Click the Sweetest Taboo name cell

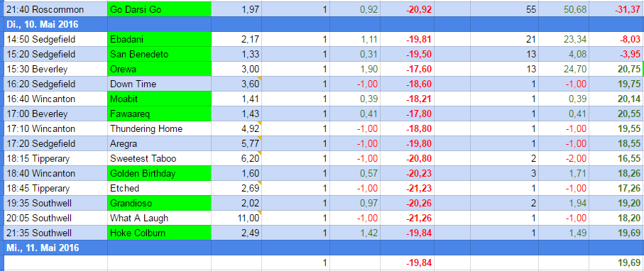159,158
